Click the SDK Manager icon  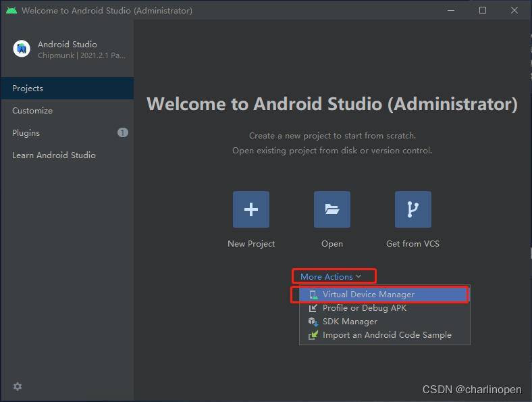click(313, 322)
